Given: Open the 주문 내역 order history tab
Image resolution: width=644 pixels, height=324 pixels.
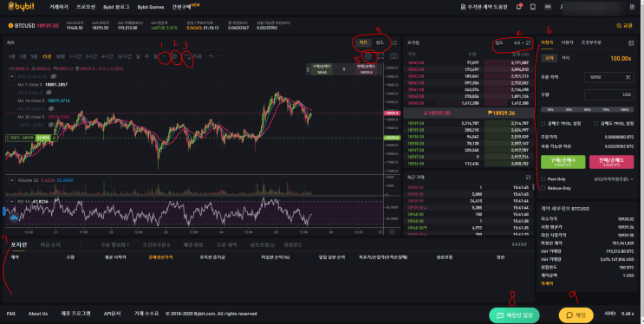Looking at the screenshot, I should 227,245.
